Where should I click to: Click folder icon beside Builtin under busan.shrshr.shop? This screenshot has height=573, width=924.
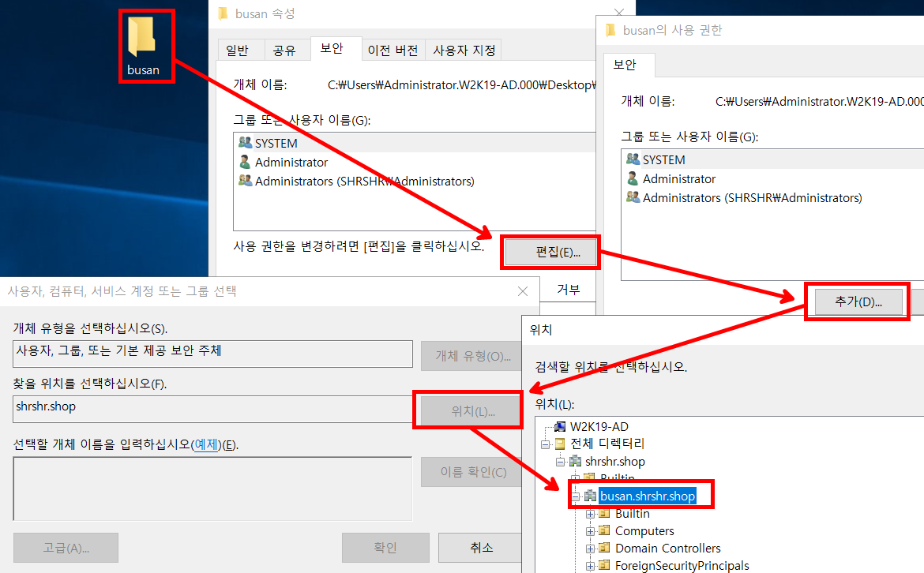(x=605, y=514)
